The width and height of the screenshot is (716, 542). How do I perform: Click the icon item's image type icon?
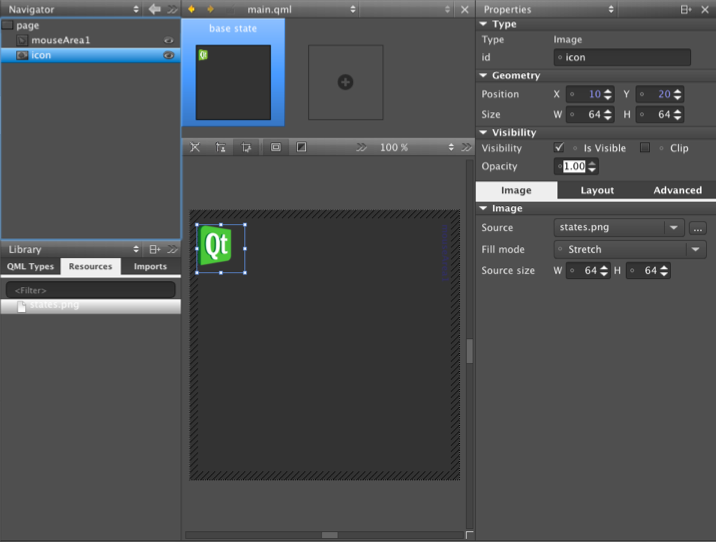22,55
